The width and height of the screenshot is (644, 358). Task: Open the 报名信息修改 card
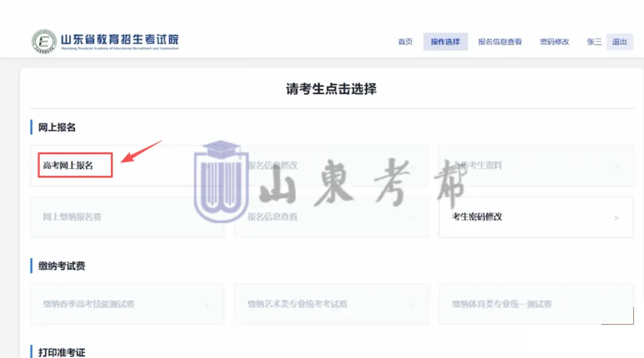point(332,165)
